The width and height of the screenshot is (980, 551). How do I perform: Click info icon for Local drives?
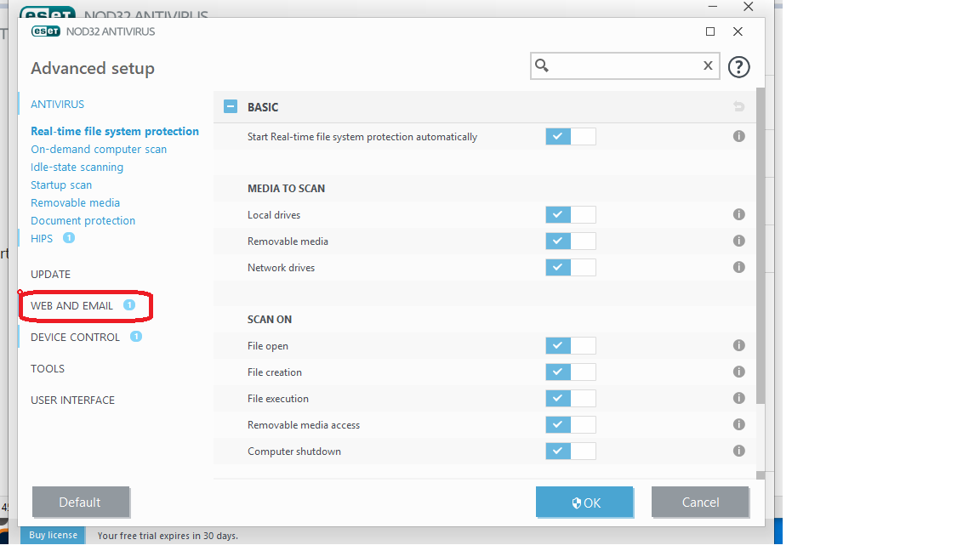pos(738,215)
